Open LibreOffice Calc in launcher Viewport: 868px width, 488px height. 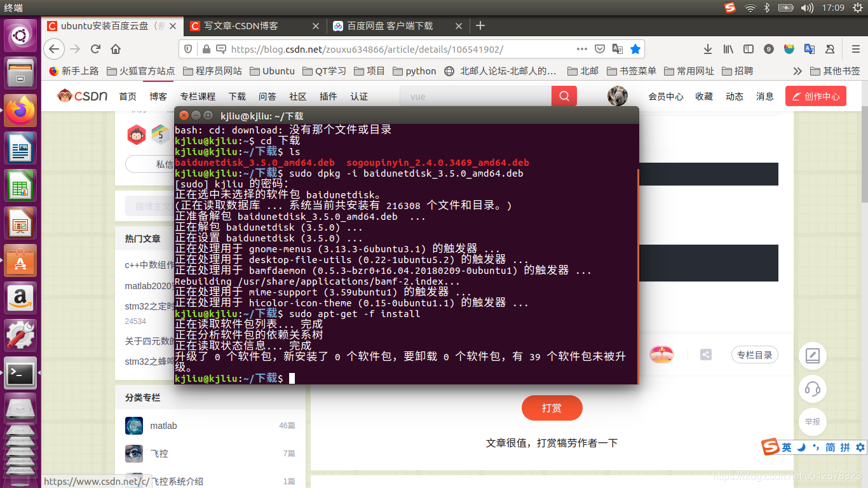(20, 185)
